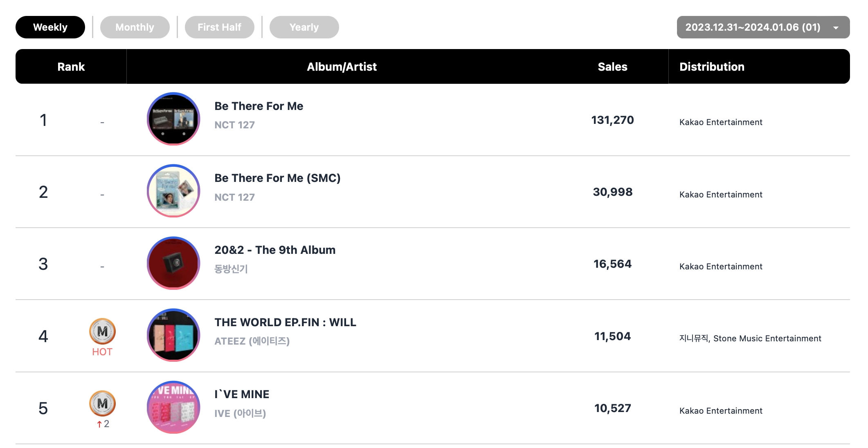Click the IVE (아이브) artist name
This screenshot has height=448, width=868.
click(240, 414)
